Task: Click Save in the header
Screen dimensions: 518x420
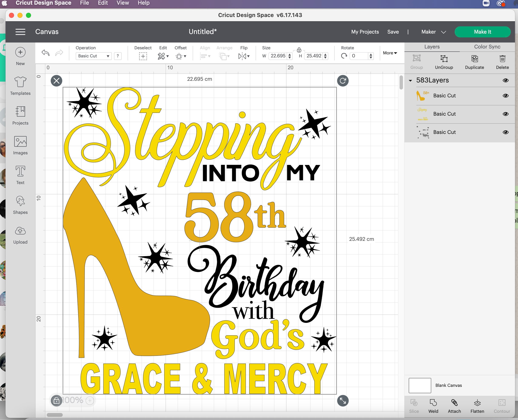Action: (x=393, y=32)
